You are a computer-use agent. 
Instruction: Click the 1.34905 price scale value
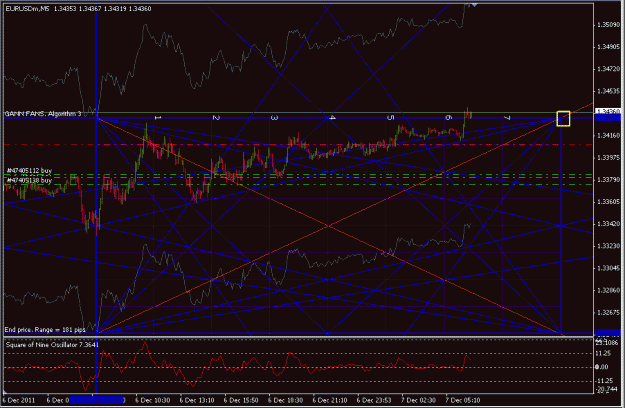(x=609, y=47)
